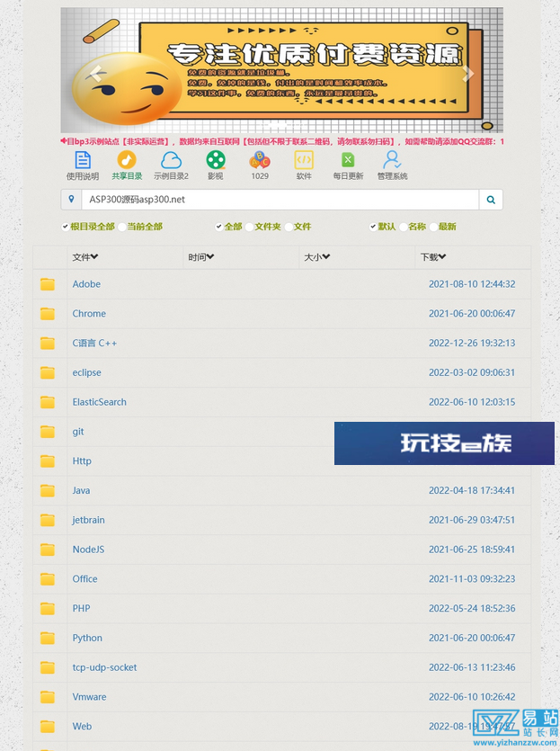Open the jetbrain folder link

pos(89,520)
